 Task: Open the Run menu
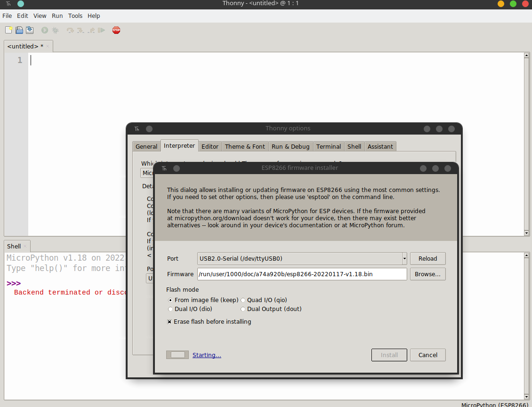click(x=57, y=16)
